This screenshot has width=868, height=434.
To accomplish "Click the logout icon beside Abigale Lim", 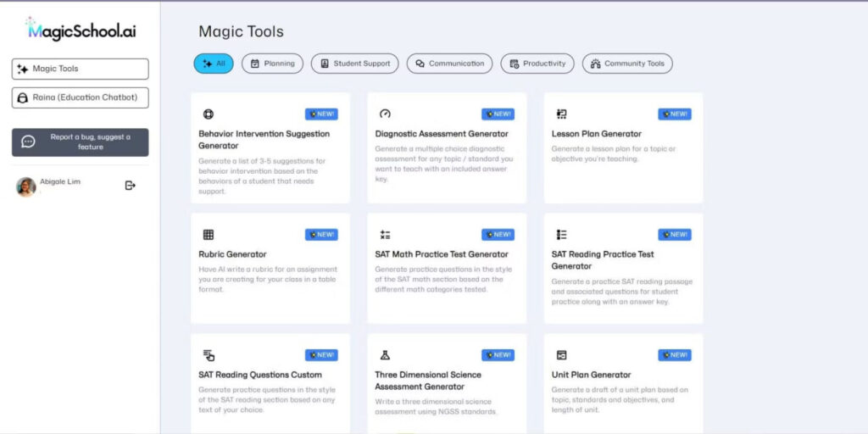I will pyautogui.click(x=130, y=186).
